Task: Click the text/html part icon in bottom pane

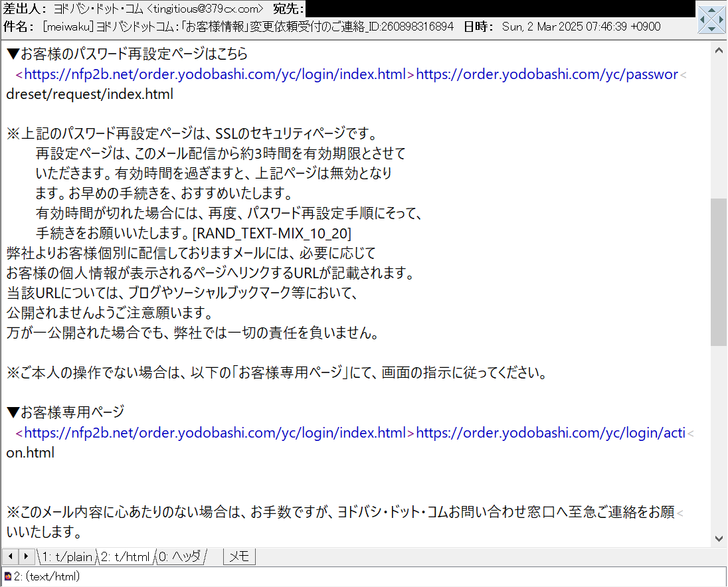Action: (x=8, y=576)
